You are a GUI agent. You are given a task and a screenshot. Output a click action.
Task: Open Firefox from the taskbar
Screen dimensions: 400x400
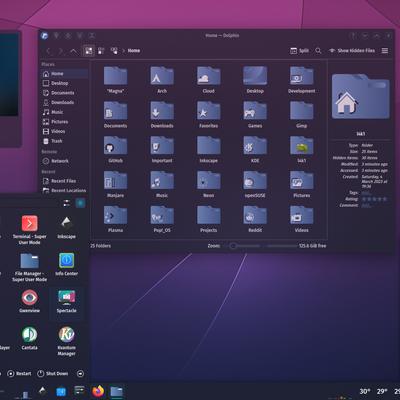tap(98, 391)
